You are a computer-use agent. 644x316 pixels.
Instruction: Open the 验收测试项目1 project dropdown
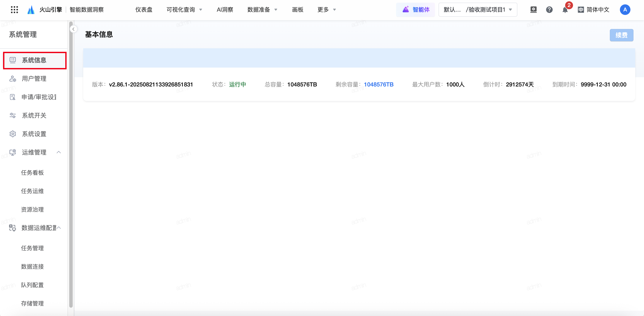click(478, 10)
